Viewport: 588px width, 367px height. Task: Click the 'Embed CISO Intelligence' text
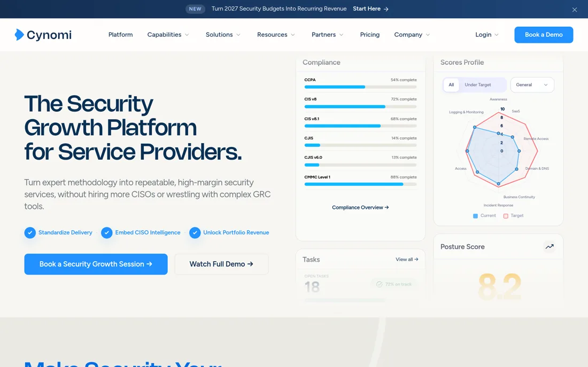pyautogui.click(x=148, y=233)
